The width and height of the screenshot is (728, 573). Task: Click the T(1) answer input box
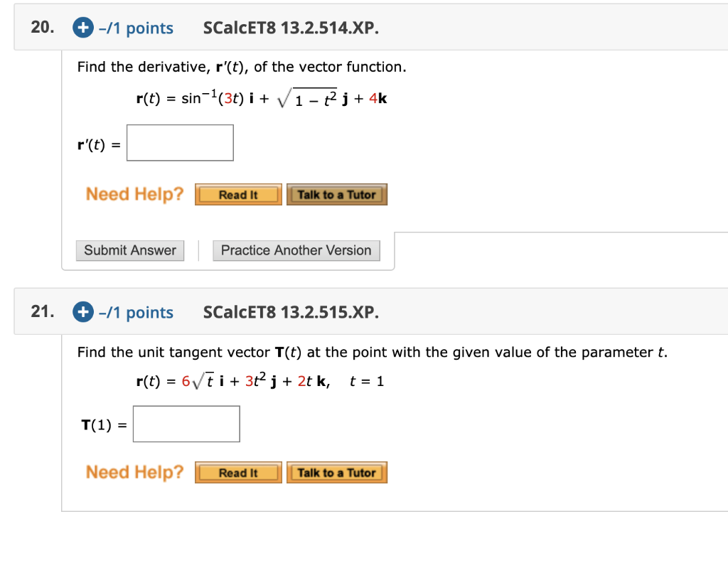(x=186, y=424)
